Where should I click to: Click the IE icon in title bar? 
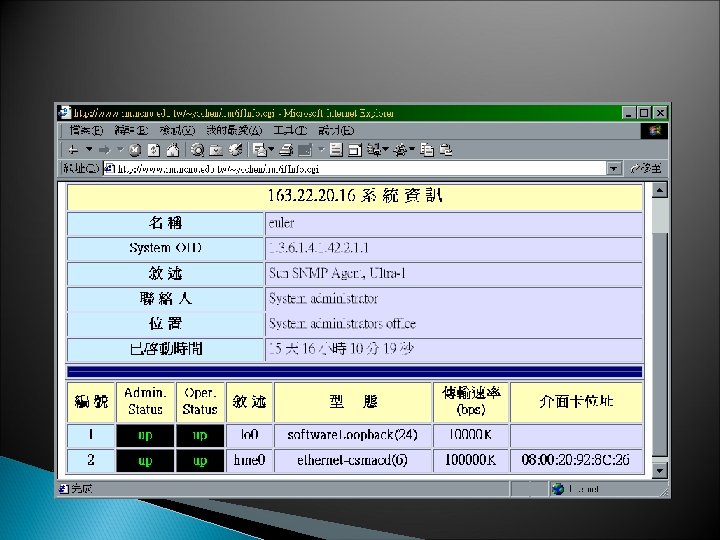pos(65,112)
